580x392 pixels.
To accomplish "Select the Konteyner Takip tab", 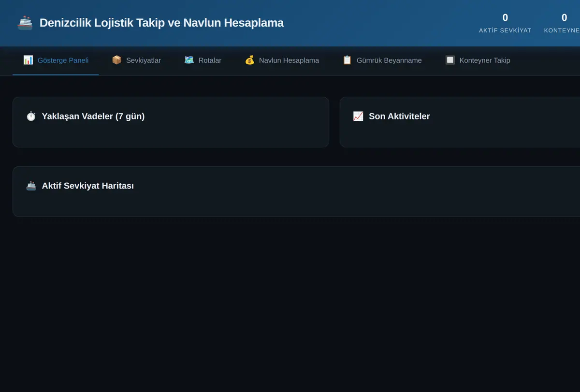I will pyautogui.click(x=478, y=60).
